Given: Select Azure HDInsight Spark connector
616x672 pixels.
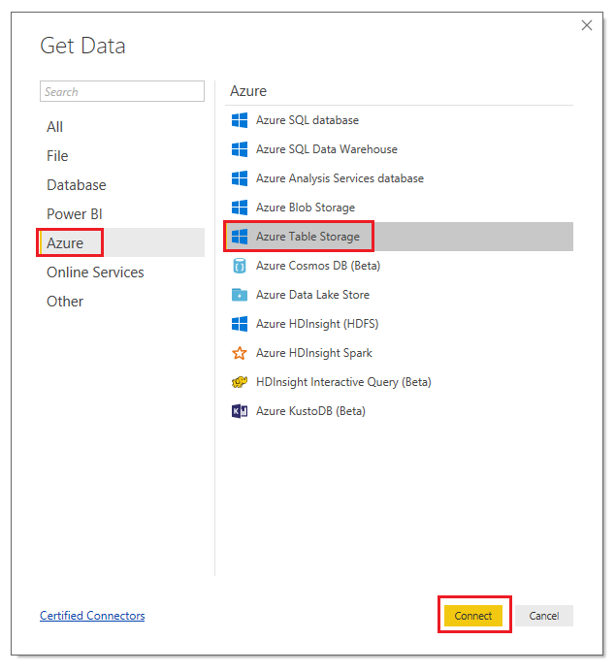Looking at the screenshot, I should pyautogui.click(x=399, y=353).
